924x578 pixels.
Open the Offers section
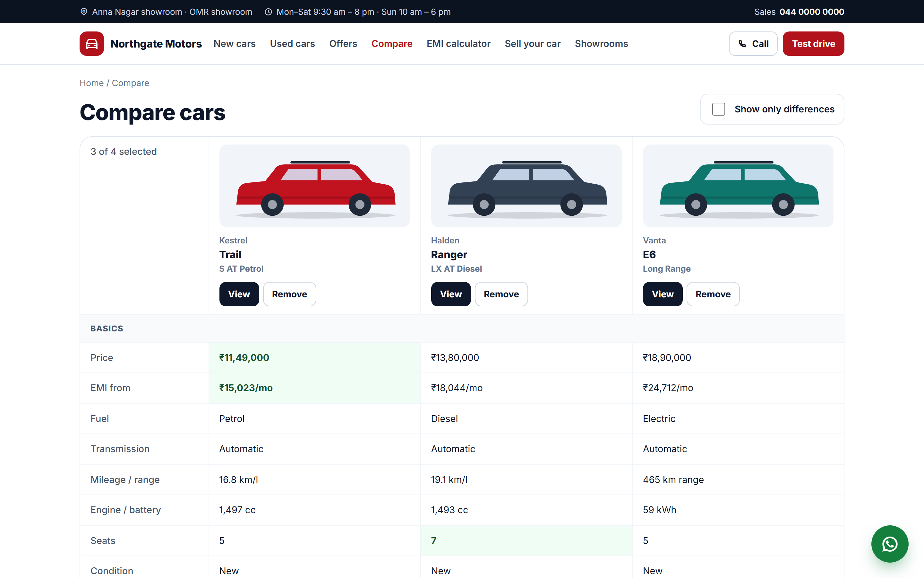tap(343, 44)
